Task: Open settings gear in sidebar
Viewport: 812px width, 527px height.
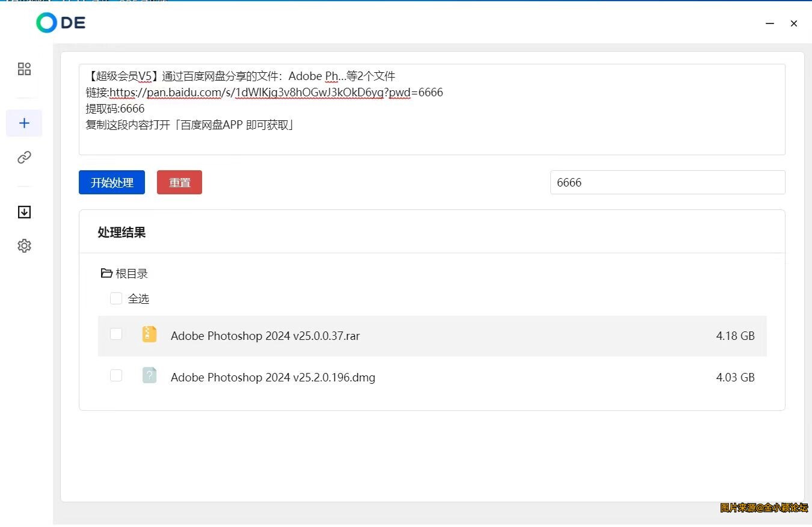Action: (24, 245)
